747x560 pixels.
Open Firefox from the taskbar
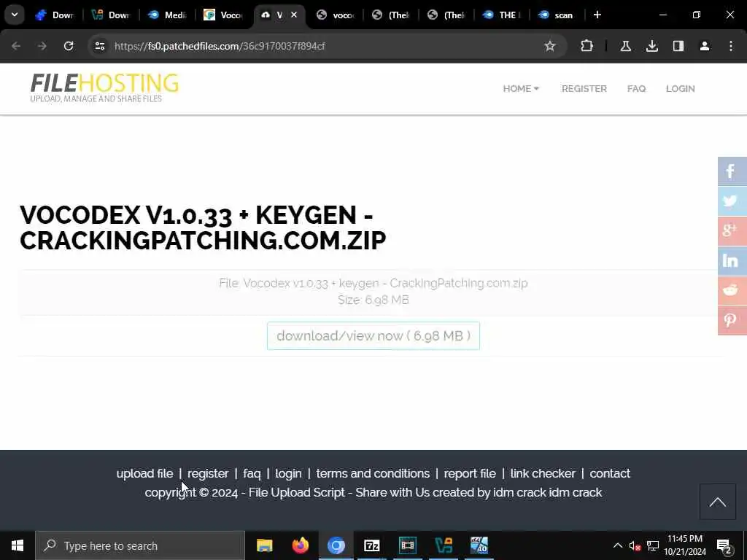[300, 545]
